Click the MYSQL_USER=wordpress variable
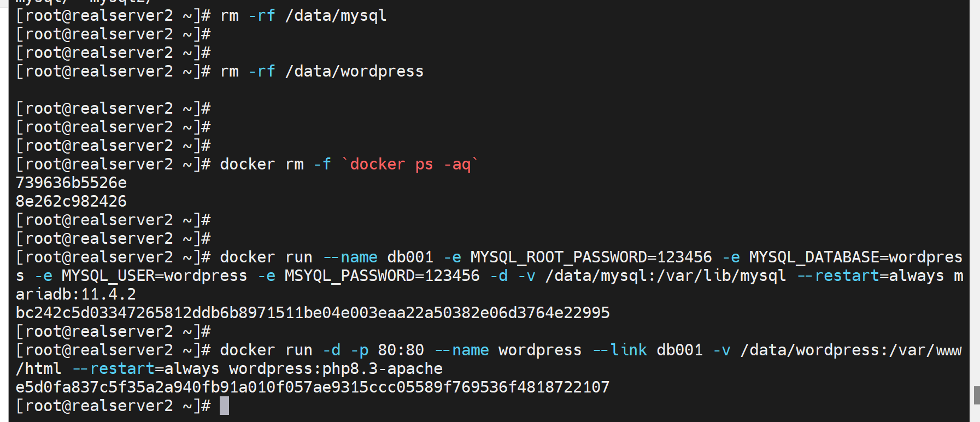Viewport: 980px width, 422px height. pyautogui.click(x=154, y=276)
